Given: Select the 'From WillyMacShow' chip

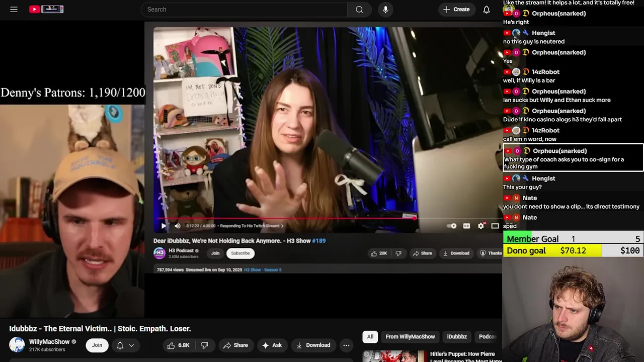Looking at the screenshot, I should tap(410, 337).
